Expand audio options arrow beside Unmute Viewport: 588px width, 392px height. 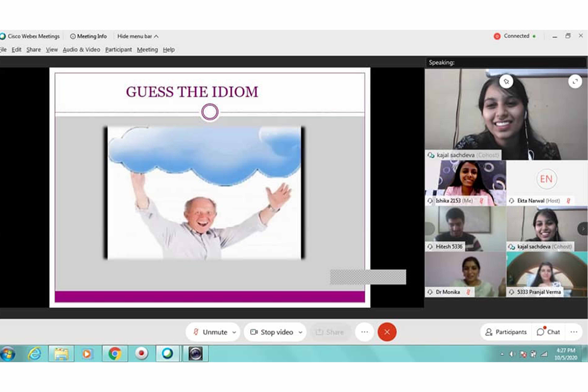click(x=234, y=332)
